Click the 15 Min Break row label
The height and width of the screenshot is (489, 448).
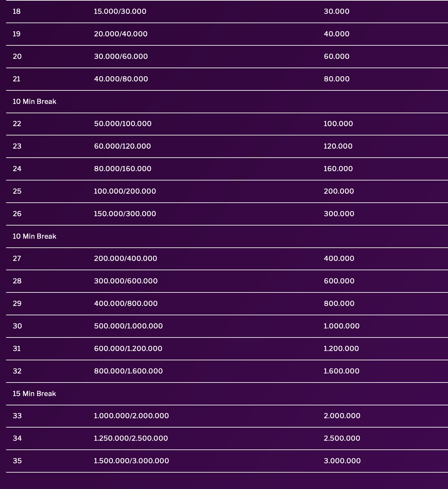tap(34, 394)
